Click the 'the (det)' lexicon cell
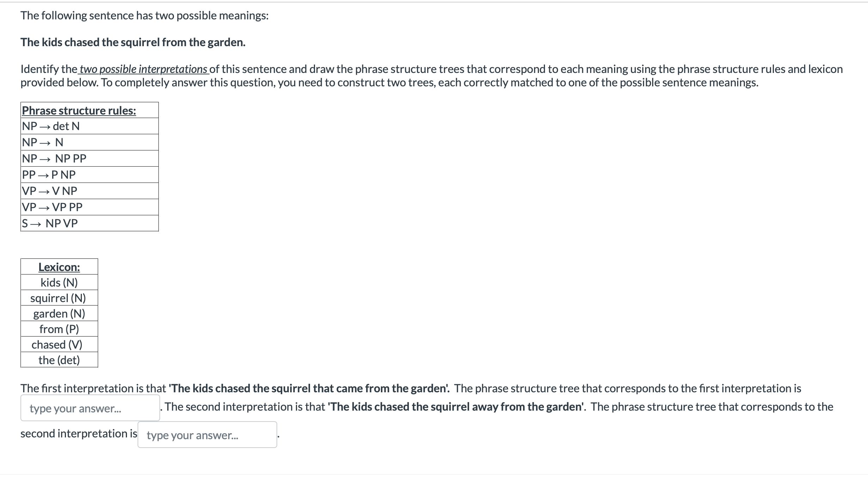 [x=59, y=360]
